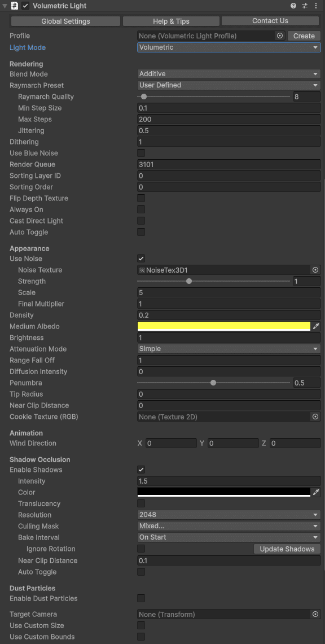Open the component presets icon
Image resolution: width=325 pixels, height=644 pixels.
[x=304, y=6]
